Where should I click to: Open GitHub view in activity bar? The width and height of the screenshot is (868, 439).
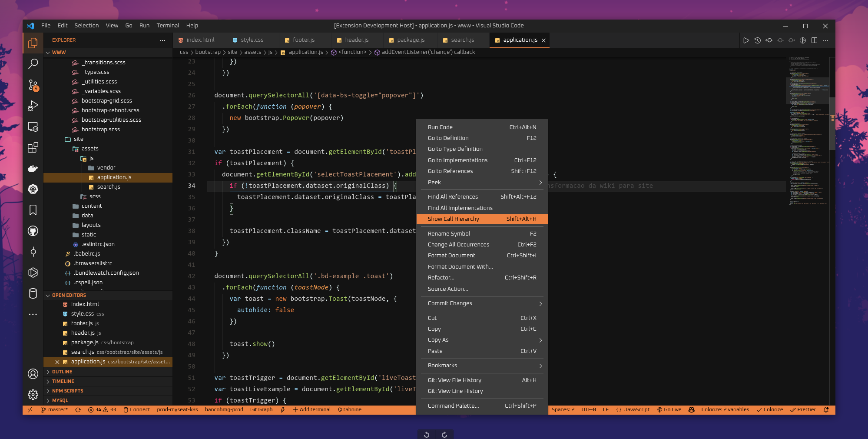pos(33,231)
